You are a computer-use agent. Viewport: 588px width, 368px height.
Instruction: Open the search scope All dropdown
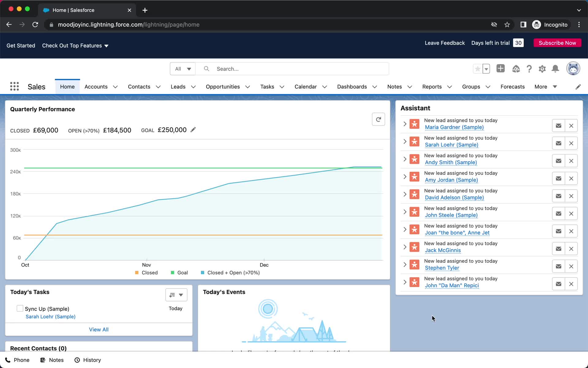pos(183,69)
